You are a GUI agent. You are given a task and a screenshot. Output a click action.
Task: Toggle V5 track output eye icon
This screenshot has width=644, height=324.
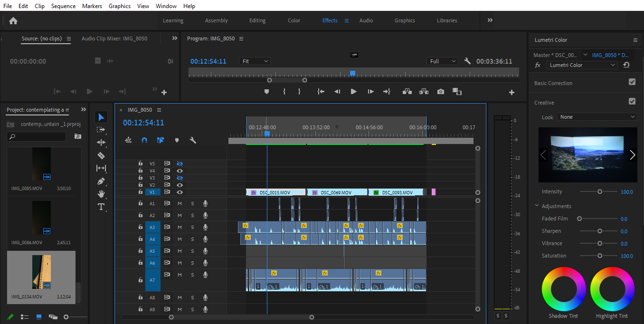pos(180,163)
